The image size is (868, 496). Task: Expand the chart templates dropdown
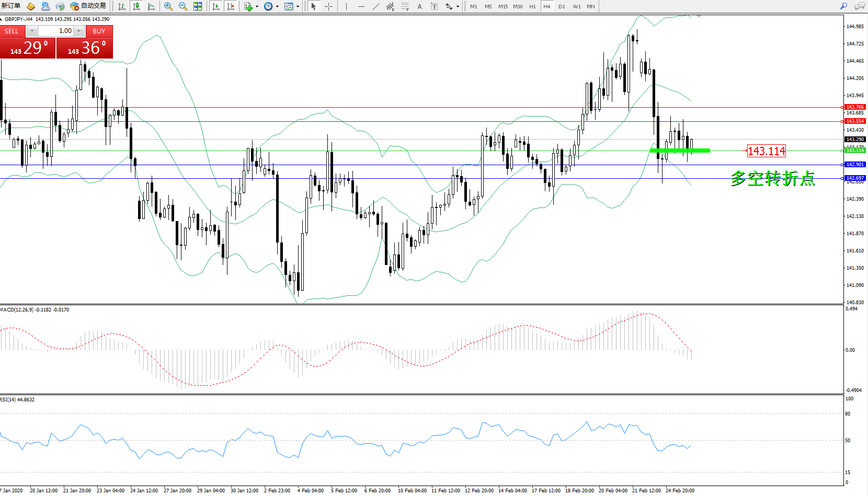(x=298, y=7)
